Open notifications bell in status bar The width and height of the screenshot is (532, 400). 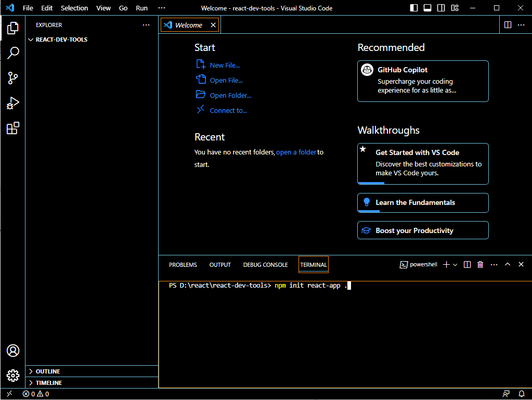522,394
